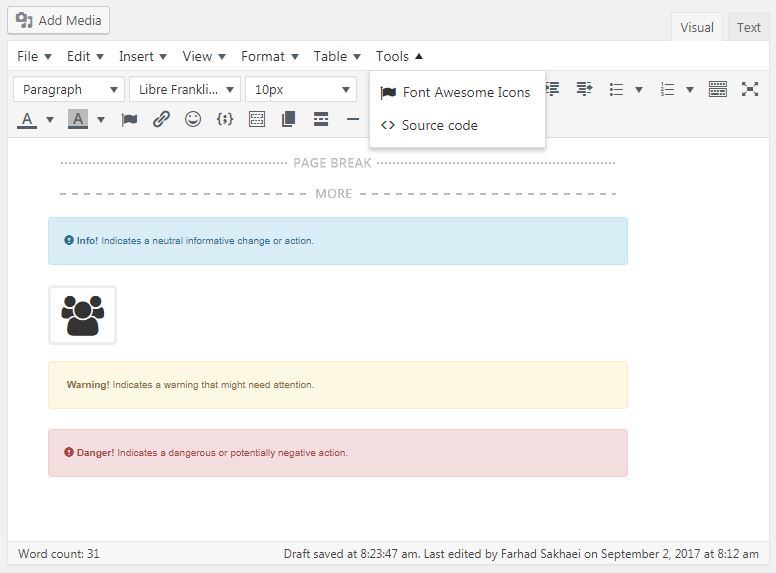This screenshot has width=776, height=573.
Task: Click the insert link icon
Action: pyautogui.click(x=161, y=119)
